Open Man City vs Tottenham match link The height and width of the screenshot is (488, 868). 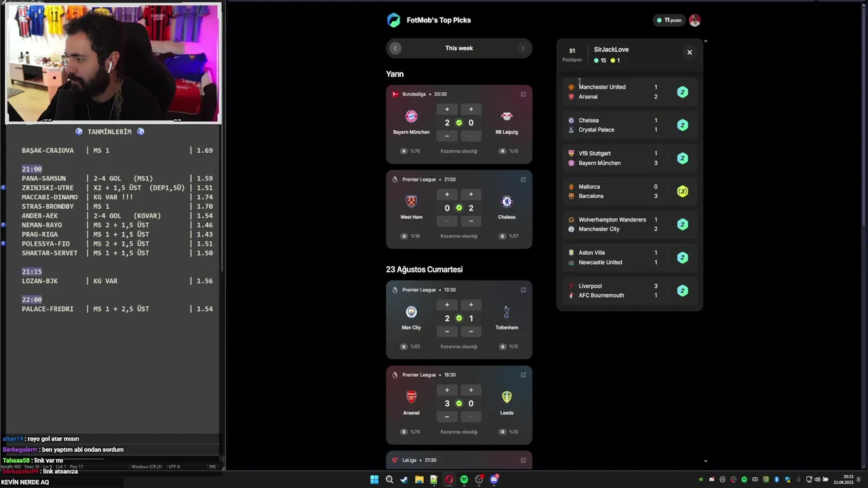click(x=524, y=290)
